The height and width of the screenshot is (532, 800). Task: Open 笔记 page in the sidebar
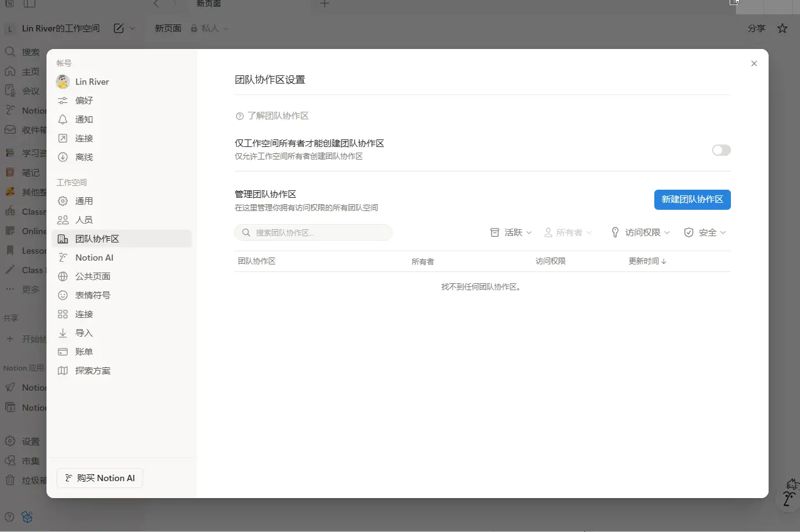click(23, 172)
